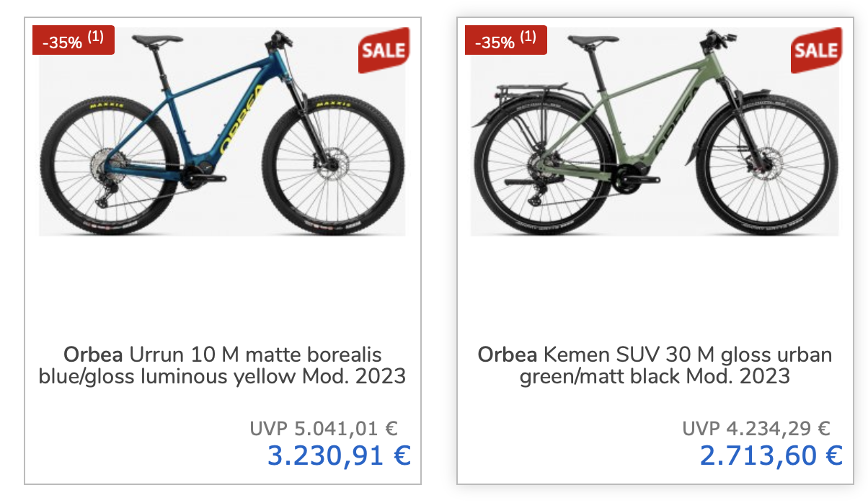Click the SALE badge on the Kemen SUV bike
This screenshot has height=503, width=868.
[816, 50]
